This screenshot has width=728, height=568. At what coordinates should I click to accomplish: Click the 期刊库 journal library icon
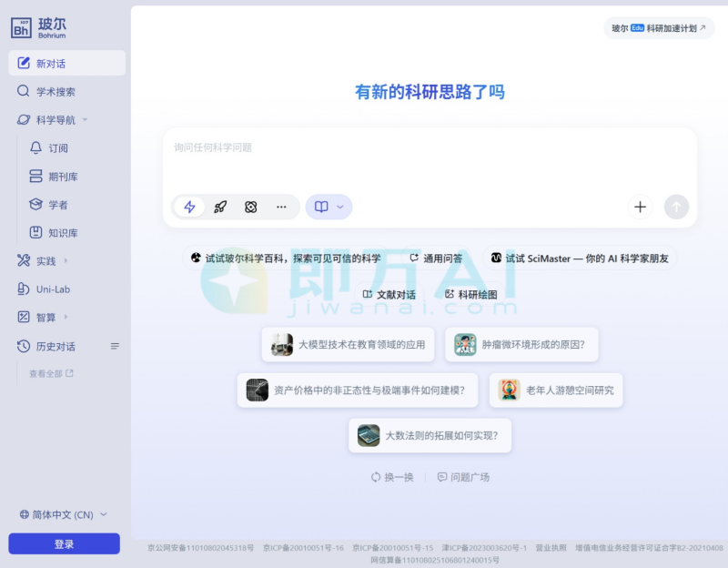(x=60, y=176)
